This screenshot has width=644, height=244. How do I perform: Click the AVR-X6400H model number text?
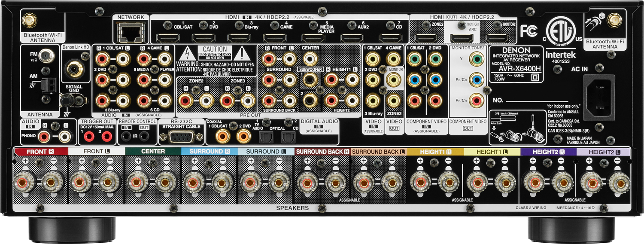pyautogui.click(x=519, y=69)
